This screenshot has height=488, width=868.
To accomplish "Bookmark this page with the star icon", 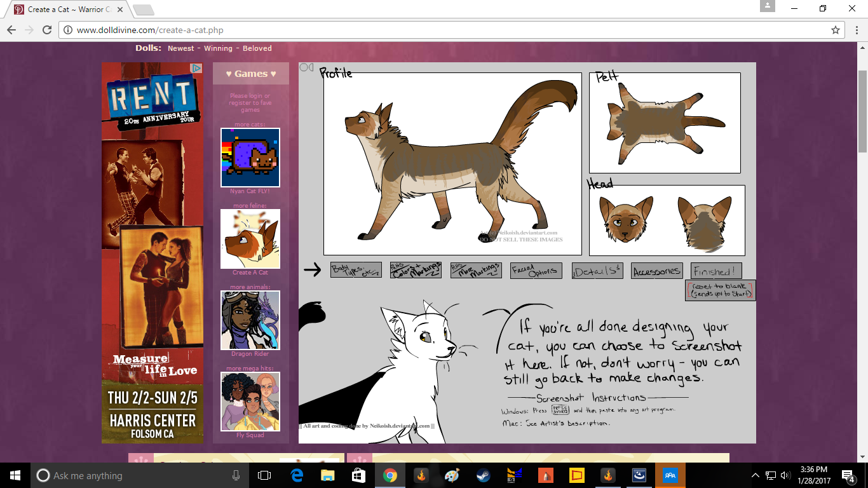I will coord(836,30).
